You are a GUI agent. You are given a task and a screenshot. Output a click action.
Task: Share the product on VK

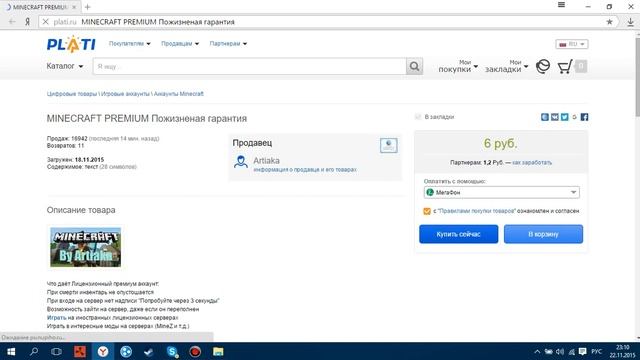point(555,117)
